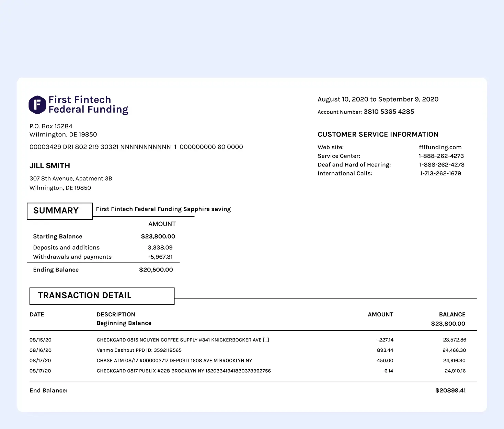The height and width of the screenshot is (429, 504).
Task: Click the TRANSACTION DETAIL header box
Action: click(x=102, y=295)
